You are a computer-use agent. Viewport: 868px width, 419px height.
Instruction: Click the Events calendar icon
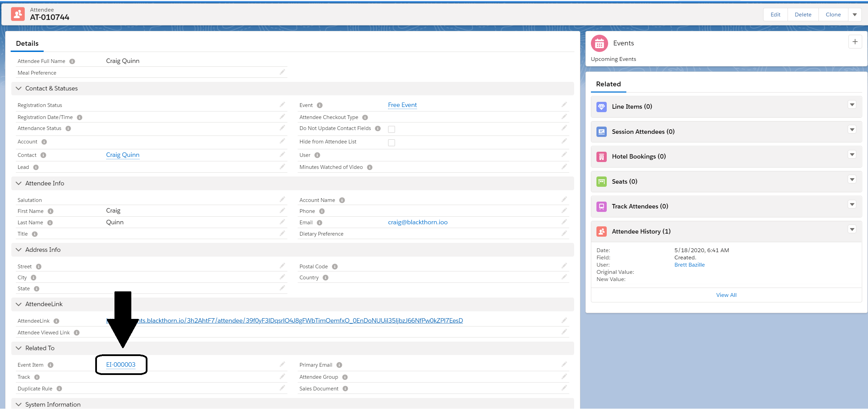[x=599, y=43]
